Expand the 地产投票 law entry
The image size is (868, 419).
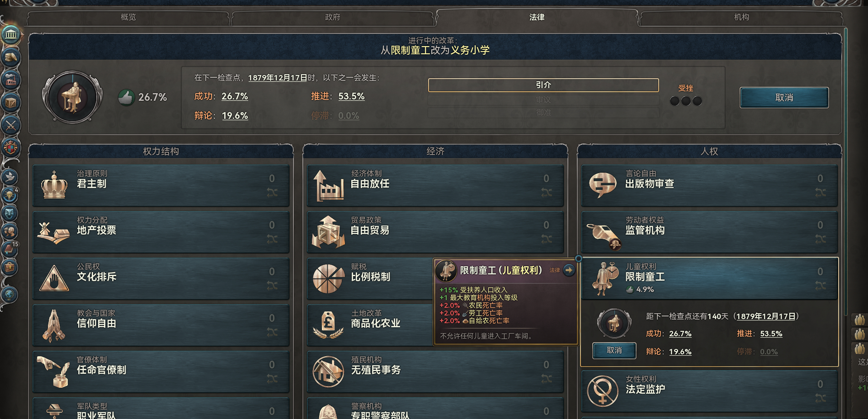161,232
